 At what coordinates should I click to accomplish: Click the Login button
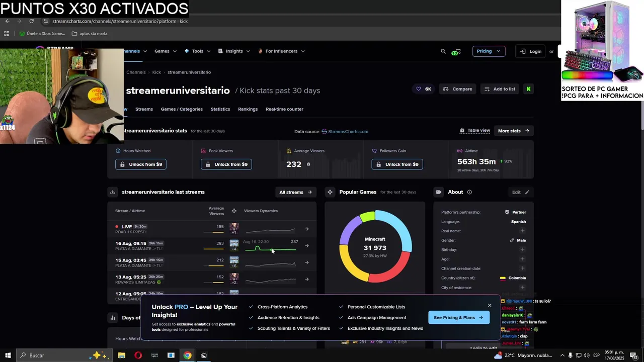coord(530,51)
